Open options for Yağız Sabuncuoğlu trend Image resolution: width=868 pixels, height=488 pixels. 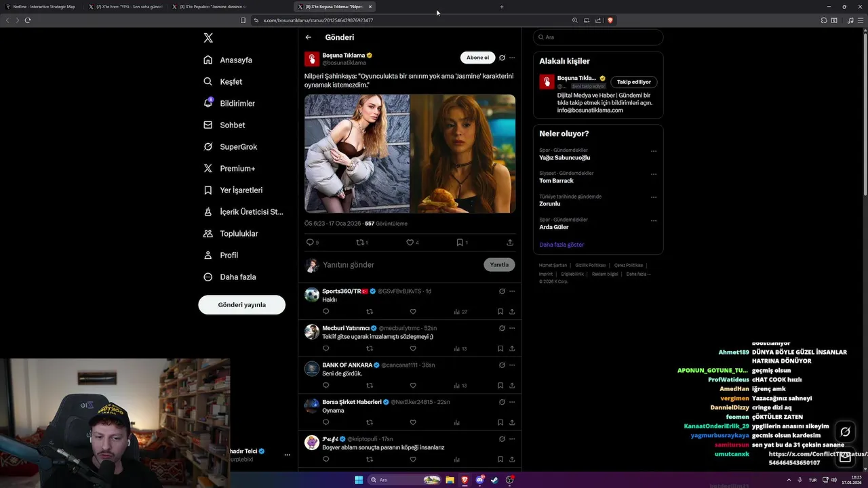(x=654, y=151)
